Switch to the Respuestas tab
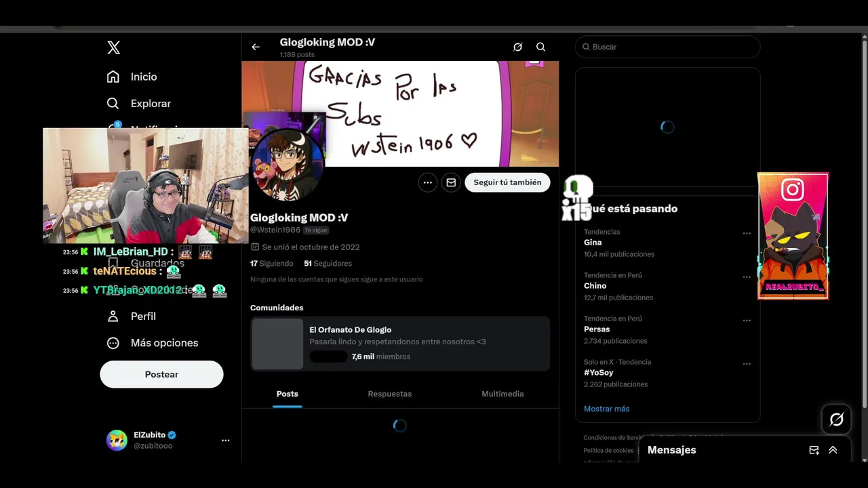The height and width of the screenshot is (488, 868). tap(390, 394)
